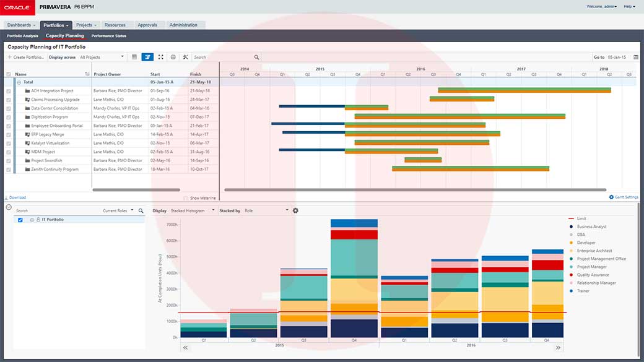Uncheck the IT Portfolio checkbox
The width and height of the screenshot is (644, 362).
tap(20, 220)
